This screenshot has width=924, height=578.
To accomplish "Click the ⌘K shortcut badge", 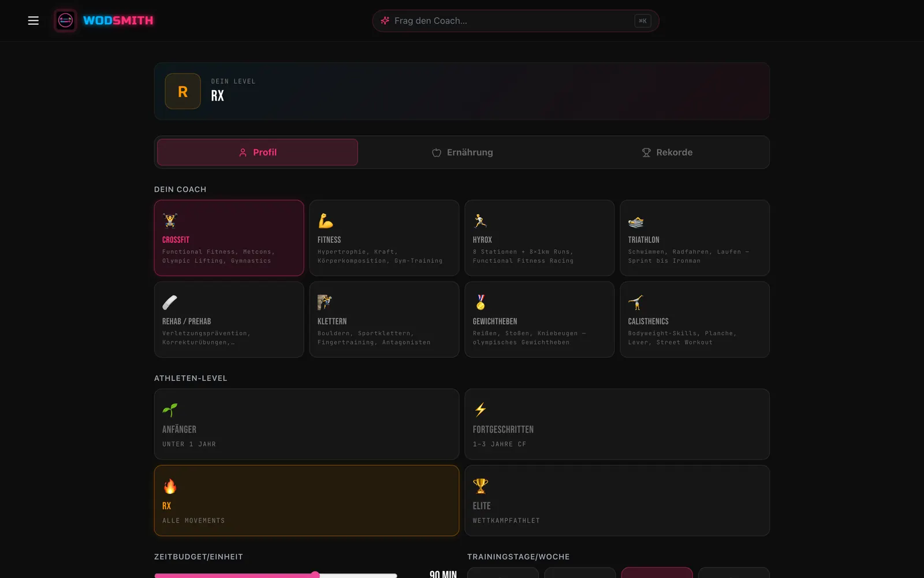I will pos(643,21).
